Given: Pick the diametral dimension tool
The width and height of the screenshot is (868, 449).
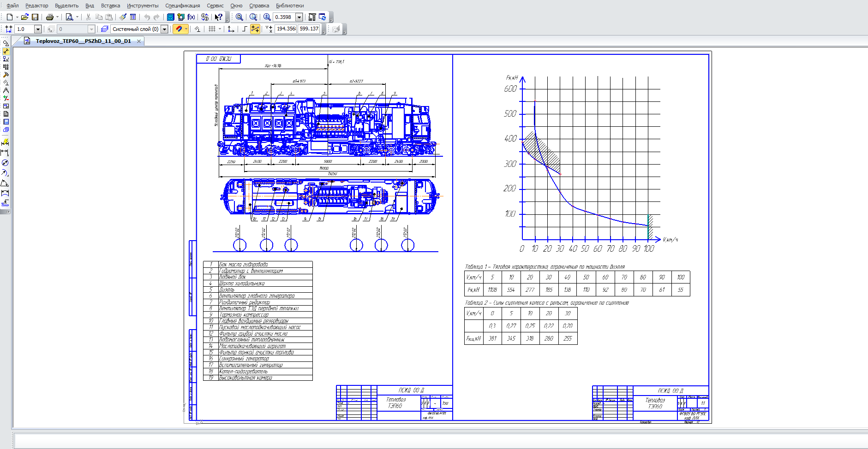Looking at the screenshot, I should click(5, 163).
